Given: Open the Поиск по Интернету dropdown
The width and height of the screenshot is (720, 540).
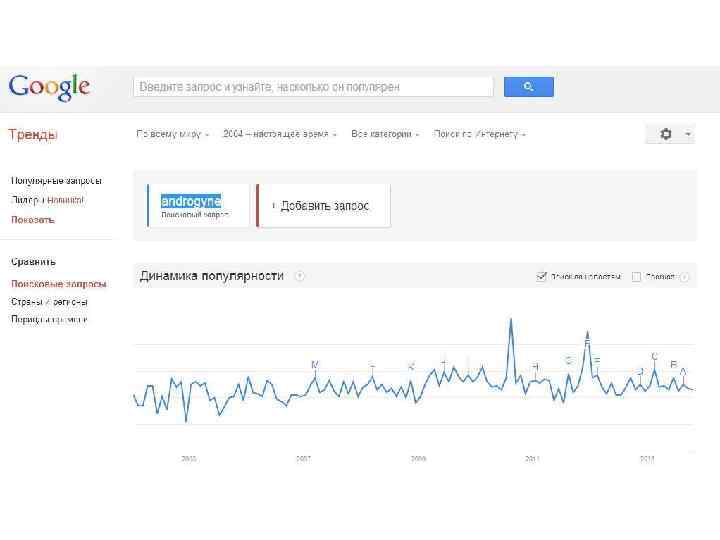Looking at the screenshot, I should click(480, 134).
